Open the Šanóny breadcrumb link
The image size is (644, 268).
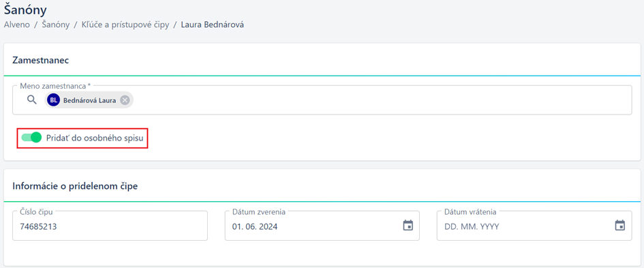[55, 25]
